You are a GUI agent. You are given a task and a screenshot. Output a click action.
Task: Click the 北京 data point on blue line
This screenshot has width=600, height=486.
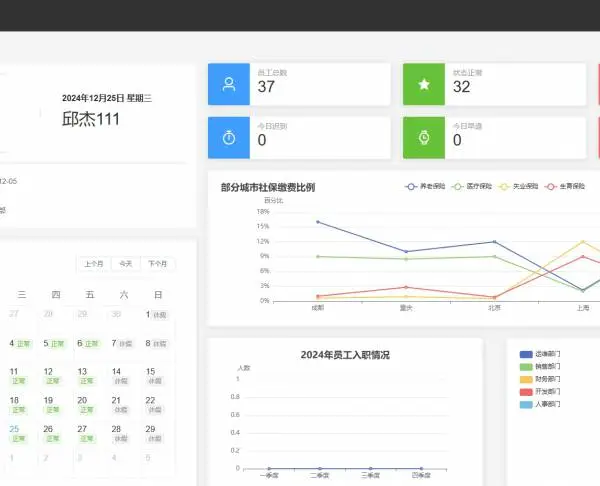click(494, 242)
